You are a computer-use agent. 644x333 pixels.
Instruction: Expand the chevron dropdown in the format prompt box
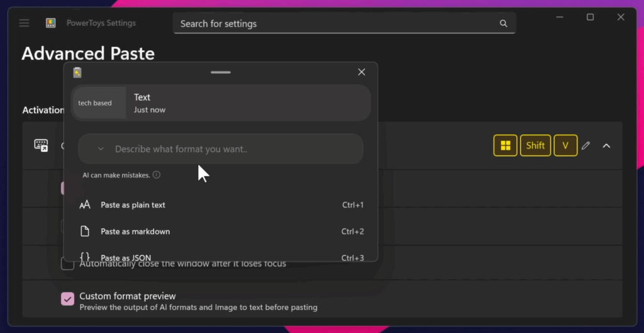(x=101, y=150)
